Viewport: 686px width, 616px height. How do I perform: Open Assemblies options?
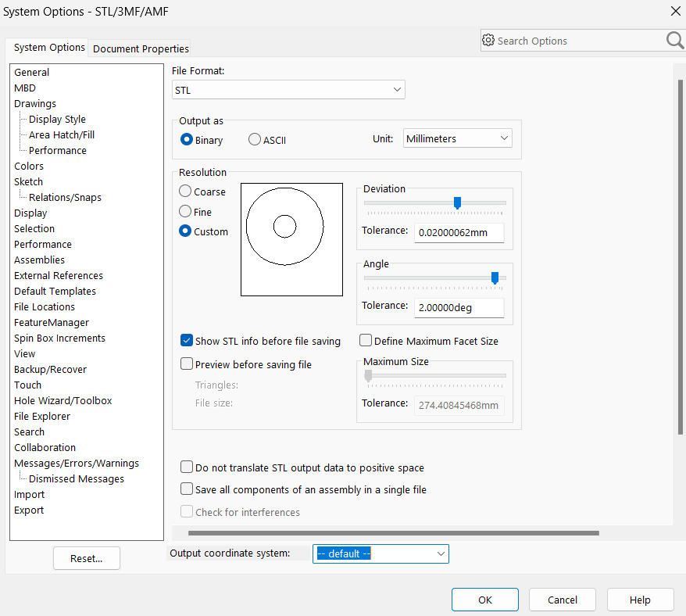coord(39,260)
